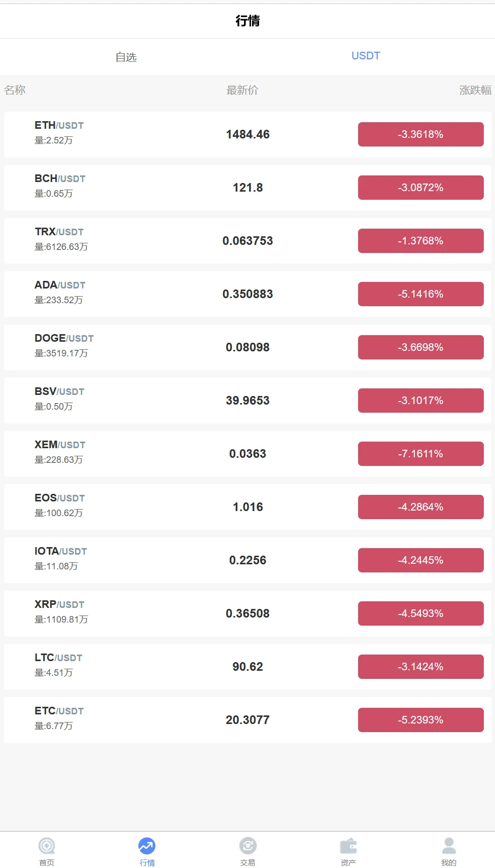Open the Mine (我的) profile icon
The height and width of the screenshot is (868, 495).
click(x=449, y=846)
